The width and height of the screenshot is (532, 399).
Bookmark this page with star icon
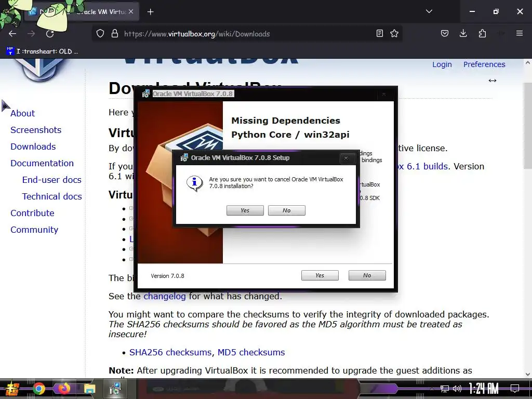click(394, 33)
